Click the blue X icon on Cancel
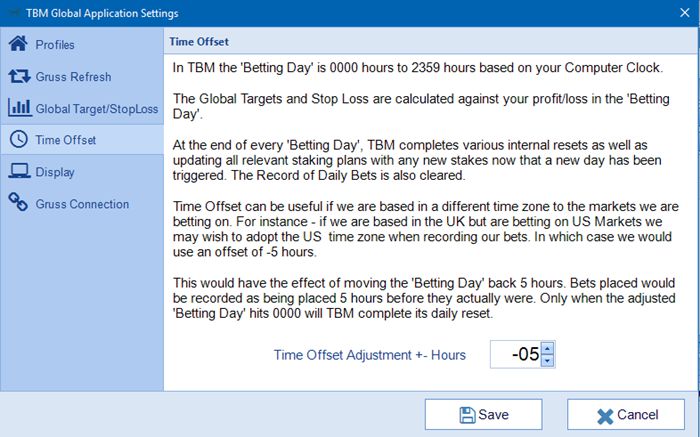Image resolution: width=700 pixels, height=437 pixels. 605,416
